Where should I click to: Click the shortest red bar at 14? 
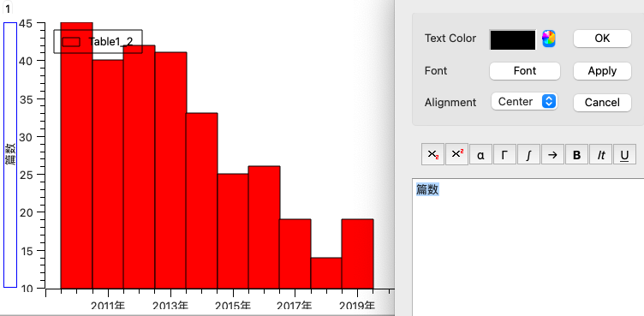326,273
